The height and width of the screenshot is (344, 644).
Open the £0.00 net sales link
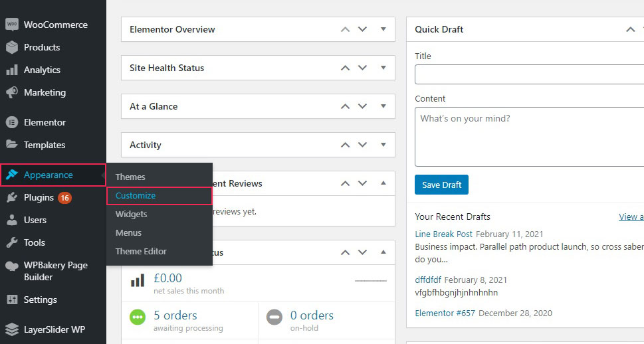click(167, 278)
